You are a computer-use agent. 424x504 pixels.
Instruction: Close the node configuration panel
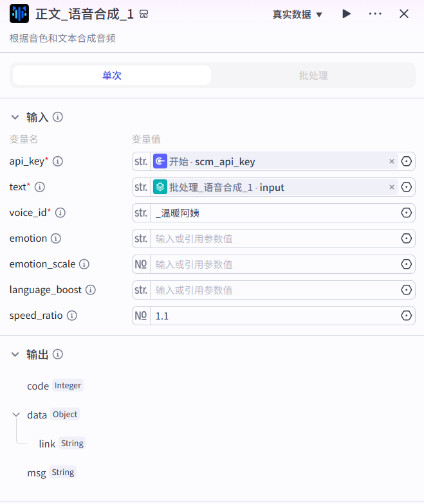404,14
